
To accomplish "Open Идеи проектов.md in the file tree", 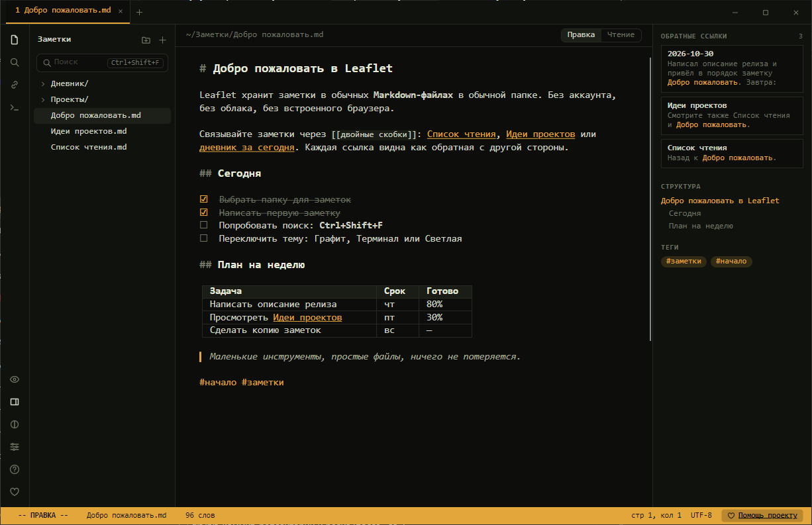I will 102,132.
